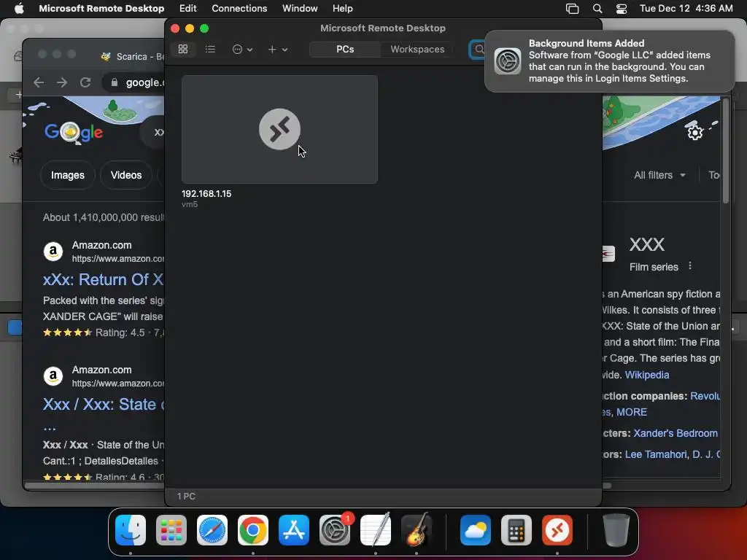The width and height of the screenshot is (747, 560).
Task: Open the Help menu
Action: click(x=343, y=8)
